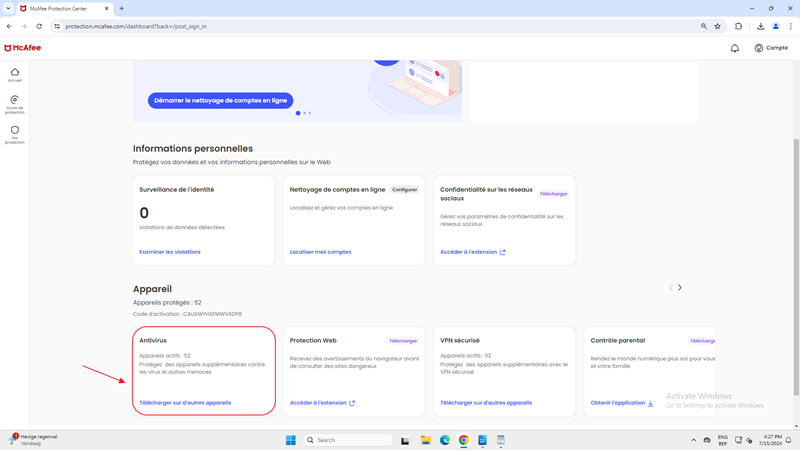Click Localiser mes comptes link
800x450 pixels.
320,252
